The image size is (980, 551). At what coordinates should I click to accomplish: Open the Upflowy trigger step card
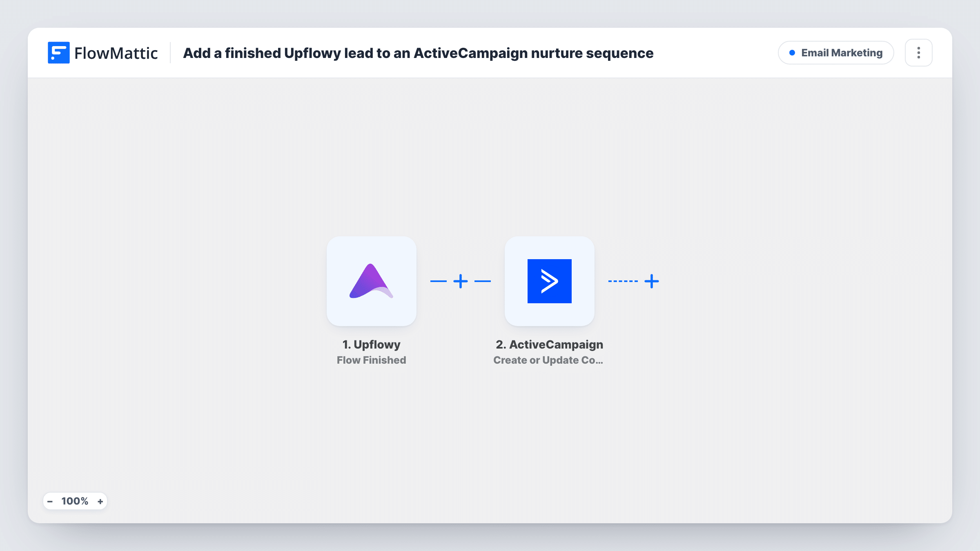(372, 281)
